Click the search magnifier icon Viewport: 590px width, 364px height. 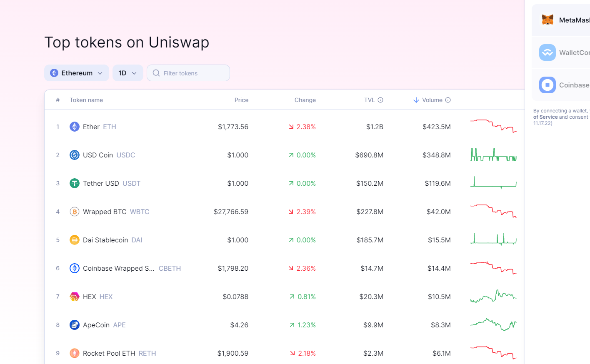tap(156, 73)
